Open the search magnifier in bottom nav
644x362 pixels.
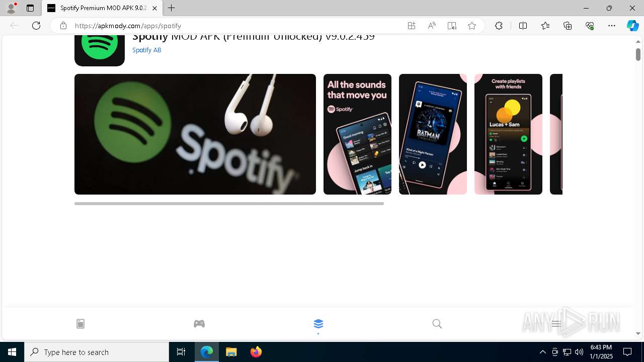click(x=437, y=324)
